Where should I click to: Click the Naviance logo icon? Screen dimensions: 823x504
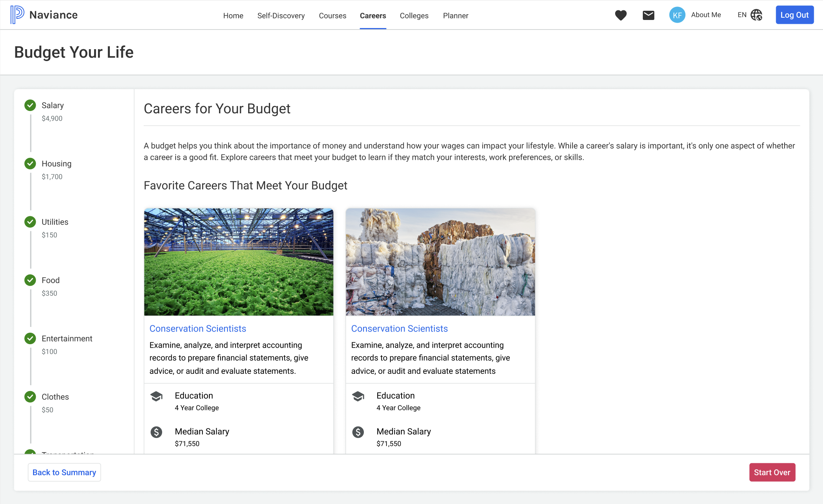click(17, 15)
